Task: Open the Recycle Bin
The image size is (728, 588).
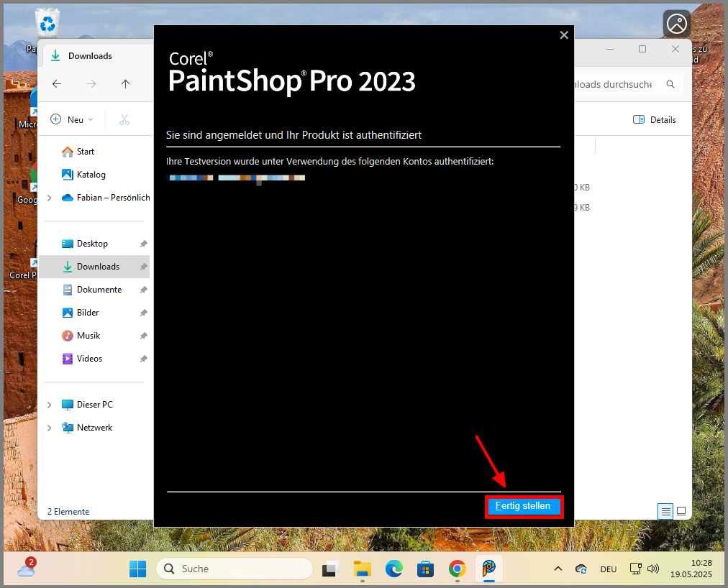Action: [47, 22]
